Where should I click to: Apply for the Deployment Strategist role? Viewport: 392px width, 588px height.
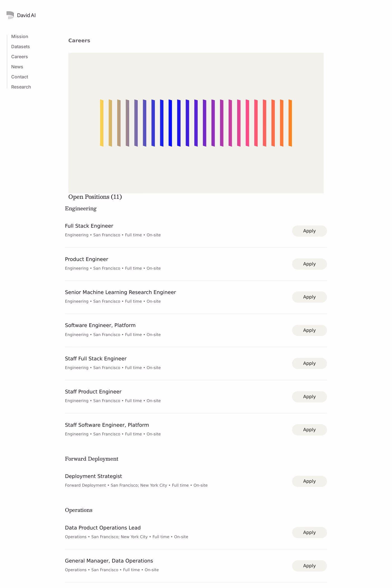pos(309,481)
